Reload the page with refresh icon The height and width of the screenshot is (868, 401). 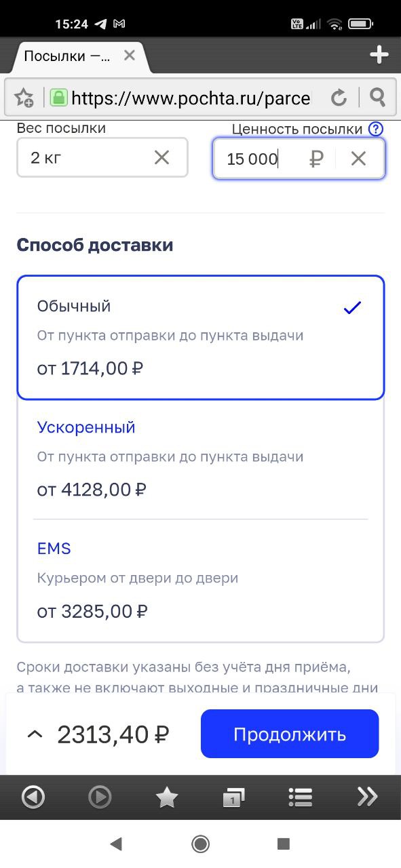[339, 98]
